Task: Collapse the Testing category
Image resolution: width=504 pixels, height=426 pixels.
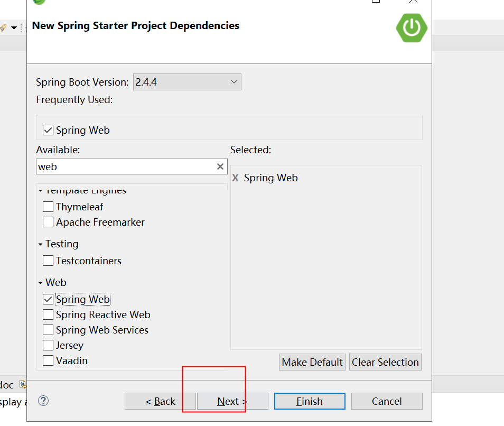Action: [40, 244]
